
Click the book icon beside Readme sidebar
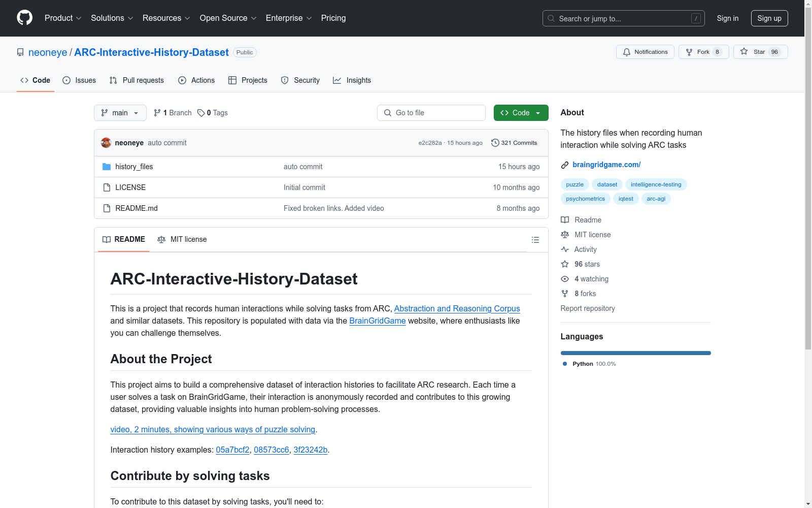(x=565, y=220)
